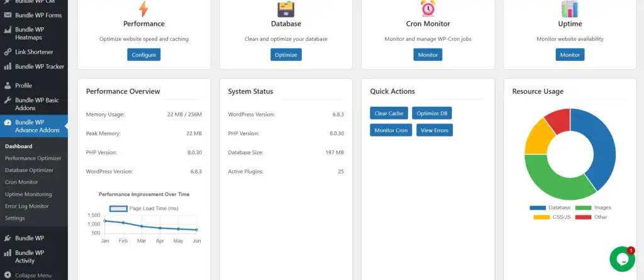Image resolution: width=644 pixels, height=280 pixels.
Task: Click the View Errors button
Action: (435, 130)
